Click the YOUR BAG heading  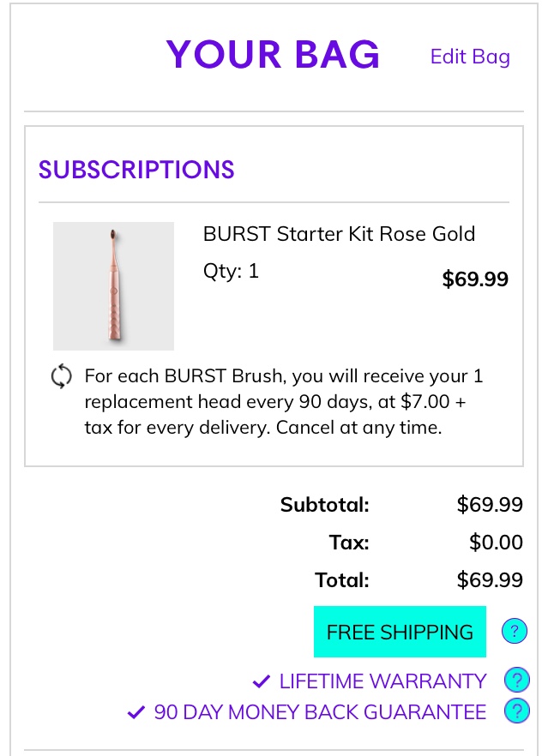click(273, 54)
